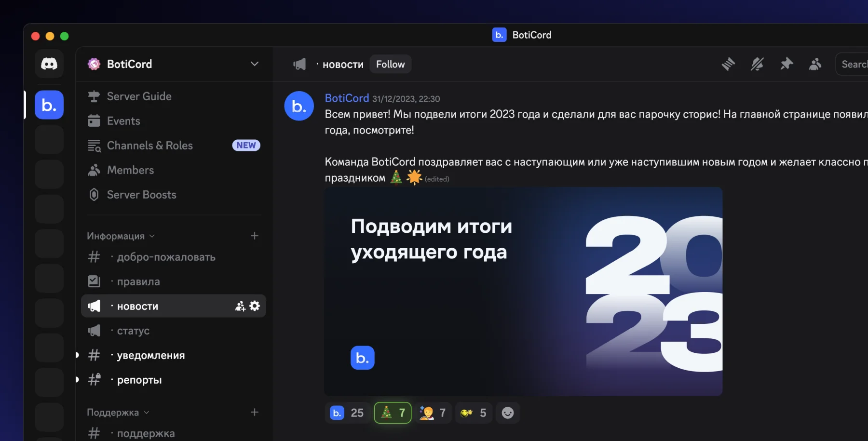Image resolution: width=868 pixels, height=441 pixels.
Task: Open новости channel settings gear
Action: coord(255,306)
